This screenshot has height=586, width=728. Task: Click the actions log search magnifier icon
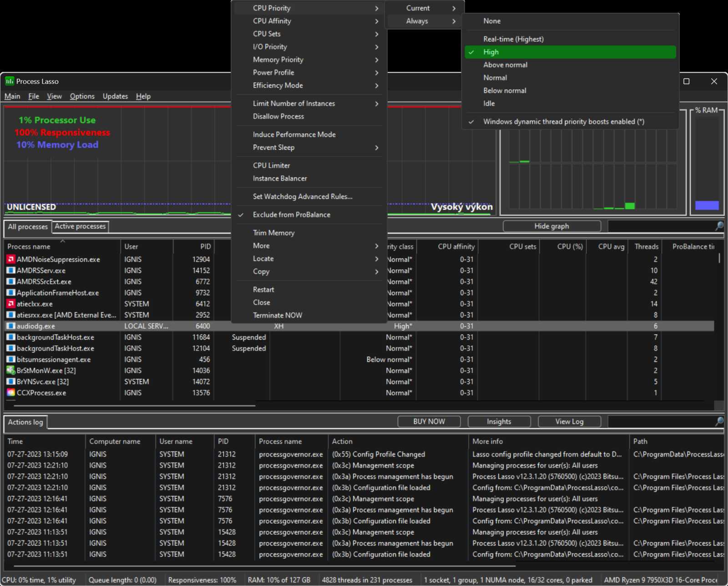pyautogui.click(x=719, y=421)
